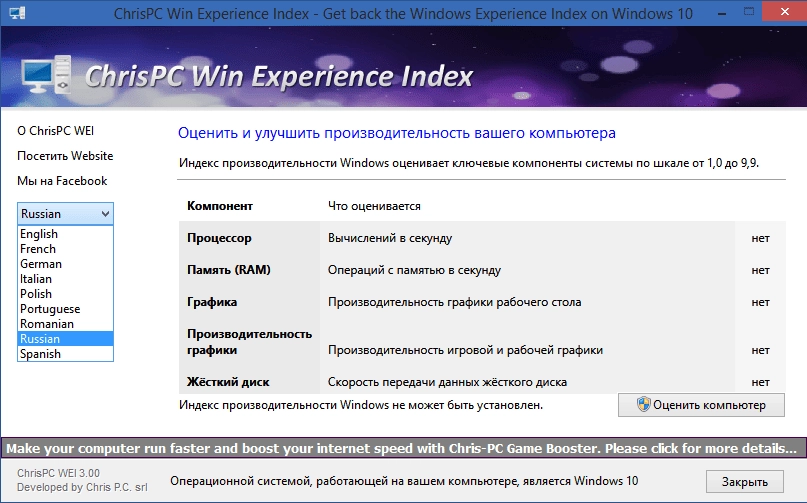Select the Производительность графики row label
The height and width of the screenshot is (503, 807).
tap(249, 342)
